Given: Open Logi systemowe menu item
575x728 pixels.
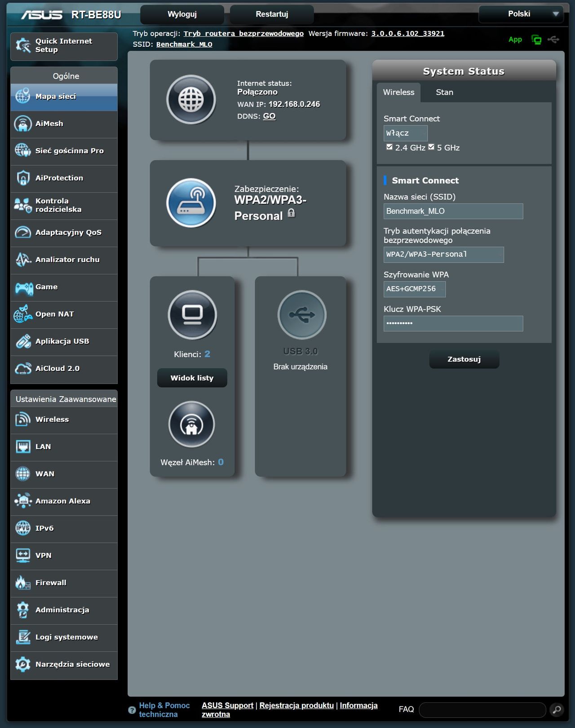Looking at the screenshot, I should point(64,637).
